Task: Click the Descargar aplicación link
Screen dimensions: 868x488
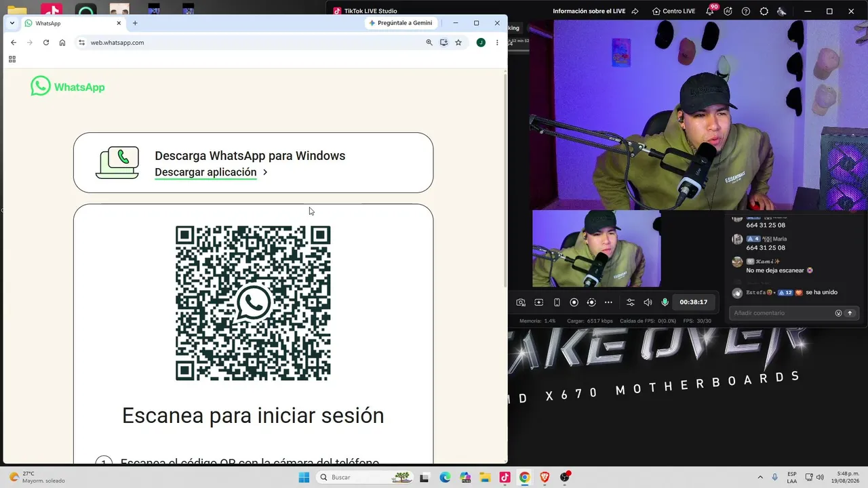Action: tap(205, 172)
